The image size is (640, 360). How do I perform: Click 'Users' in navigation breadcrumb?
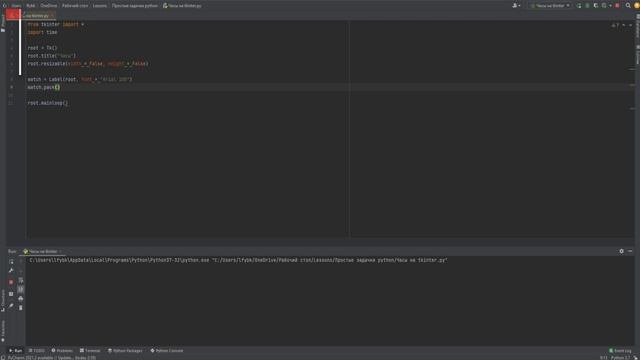coord(16,6)
